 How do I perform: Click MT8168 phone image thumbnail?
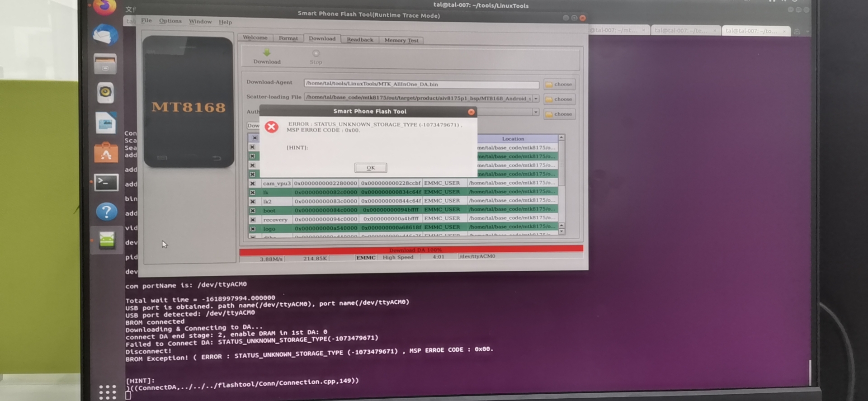coord(189,102)
